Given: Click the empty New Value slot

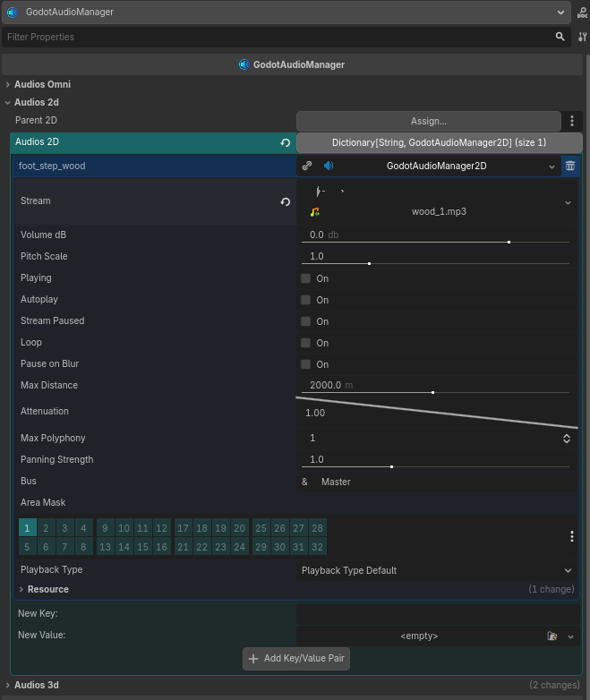Looking at the screenshot, I should click(419, 636).
